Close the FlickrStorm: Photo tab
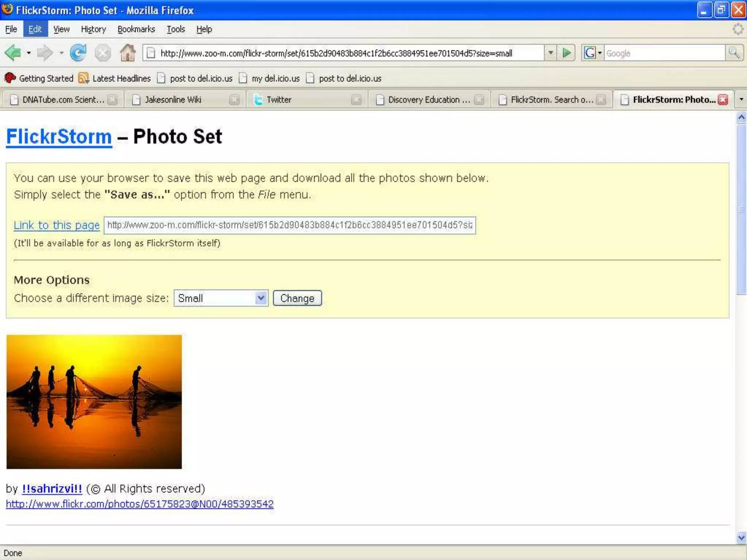This screenshot has width=747, height=560. tap(723, 100)
